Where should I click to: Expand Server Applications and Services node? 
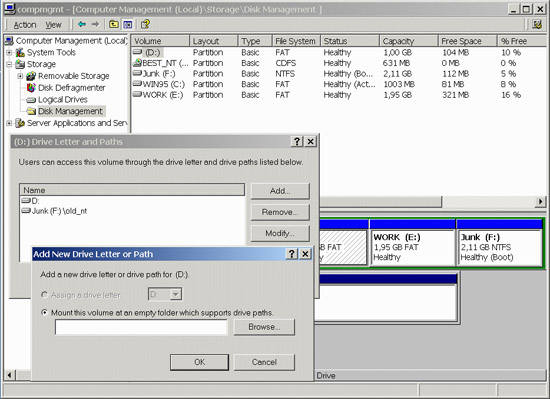(x=9, y=123)
